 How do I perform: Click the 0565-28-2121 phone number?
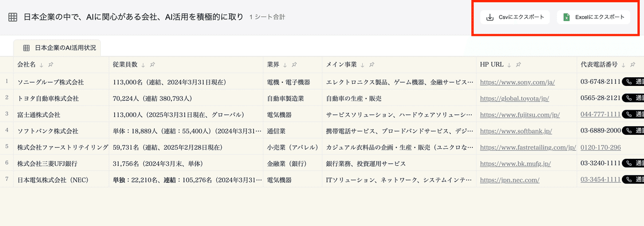tap(601, 99)
